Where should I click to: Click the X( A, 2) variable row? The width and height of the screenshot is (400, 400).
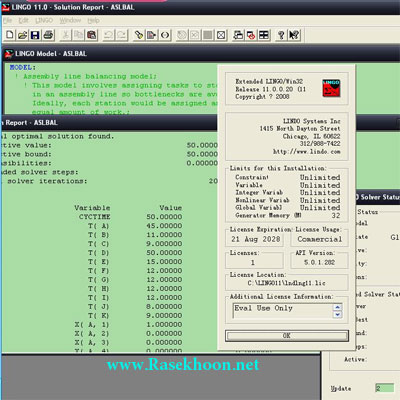coord(128,334)
